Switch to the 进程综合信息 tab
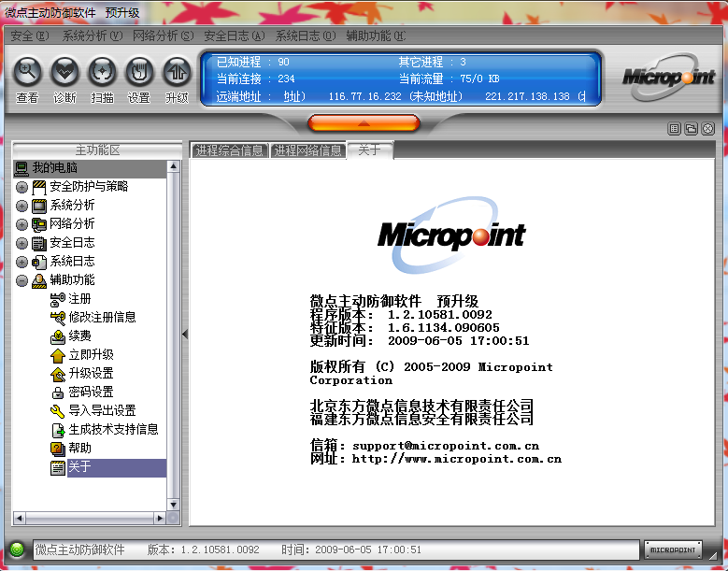The image size is (728, 571). [x=229, y=150]
